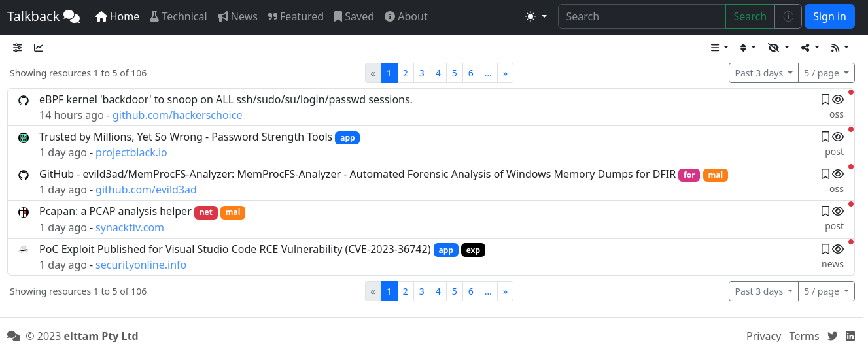Image resolution: width=868 pixels, height=349 pixels.
Task: Open the About nav item
Action: [x=406, y=16]
